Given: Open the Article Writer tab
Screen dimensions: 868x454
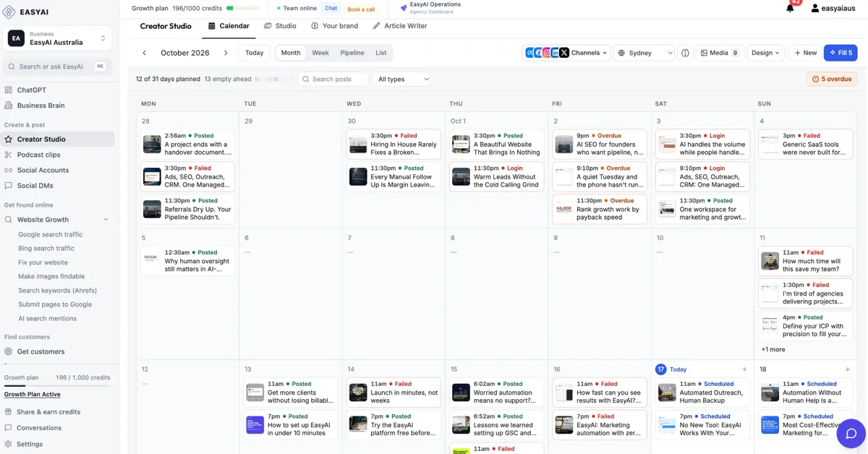Looking at the screenshot, I should [399, 26].
